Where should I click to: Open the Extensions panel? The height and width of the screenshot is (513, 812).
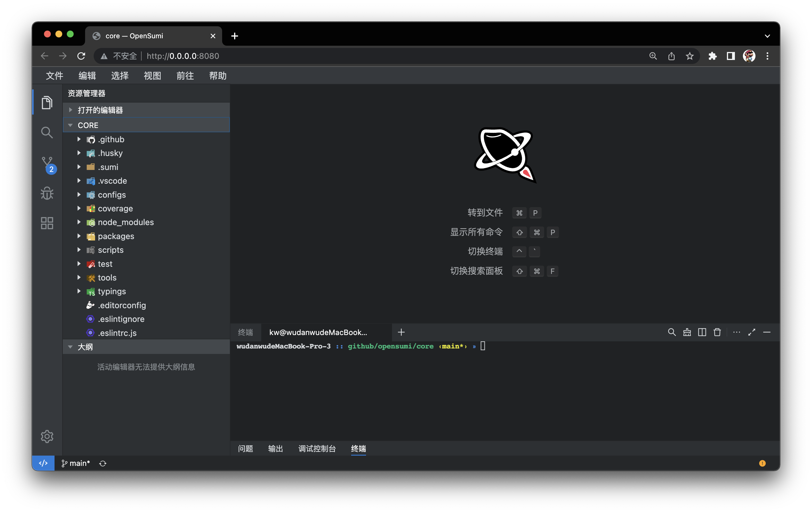coord(47,223)
